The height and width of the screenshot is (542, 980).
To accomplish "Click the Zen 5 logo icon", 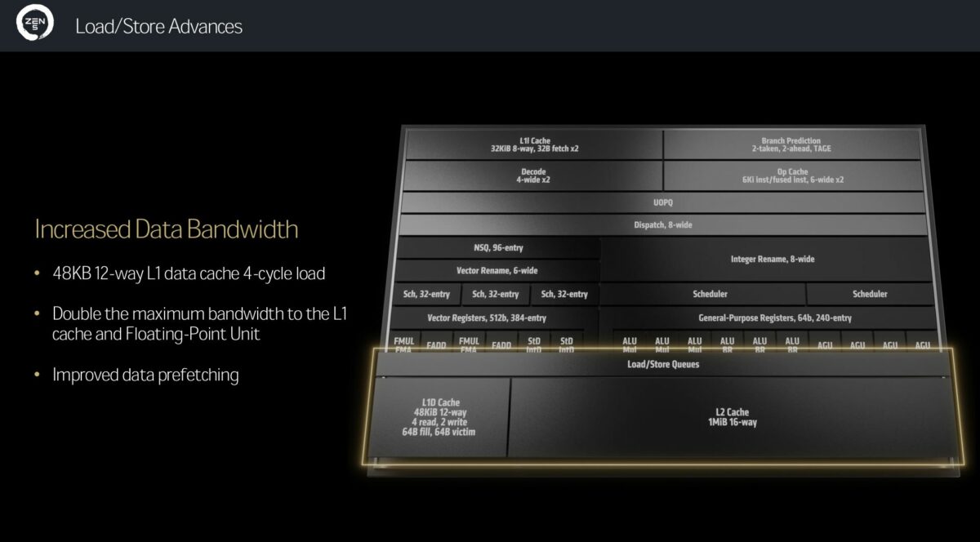I will [34, 25].
